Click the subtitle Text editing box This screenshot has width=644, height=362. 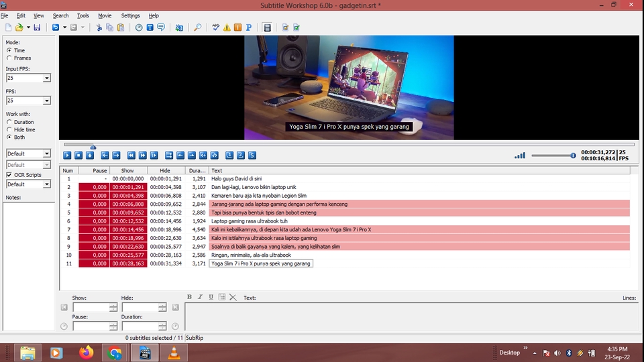click(x=411, y=316)
